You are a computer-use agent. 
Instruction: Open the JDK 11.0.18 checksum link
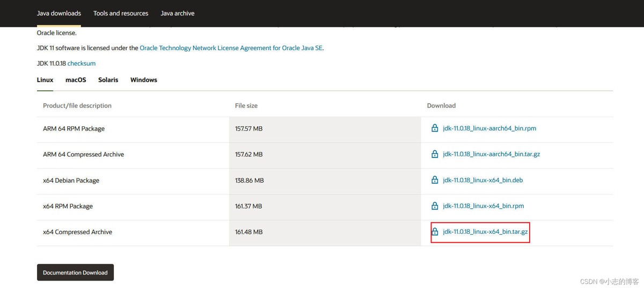coord(82,63)
